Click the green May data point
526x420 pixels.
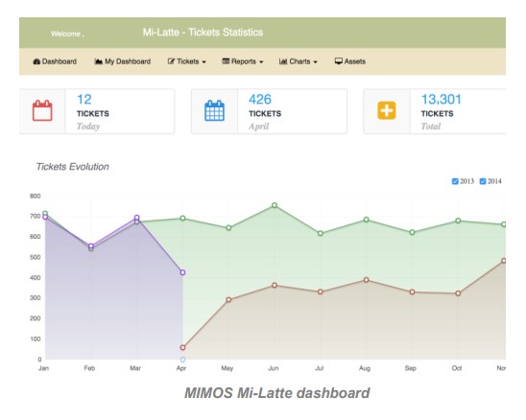click(228, 228)
